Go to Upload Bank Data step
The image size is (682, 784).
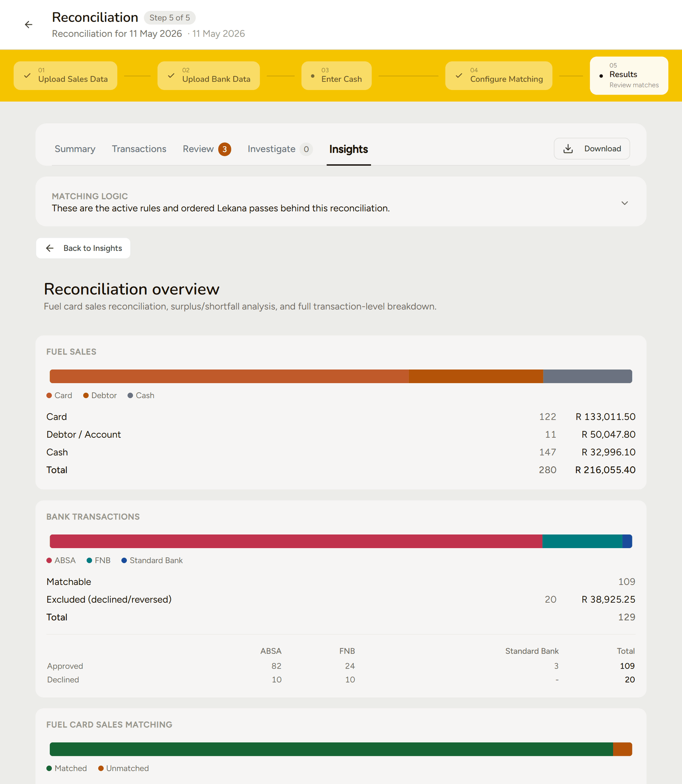point(209,75)
